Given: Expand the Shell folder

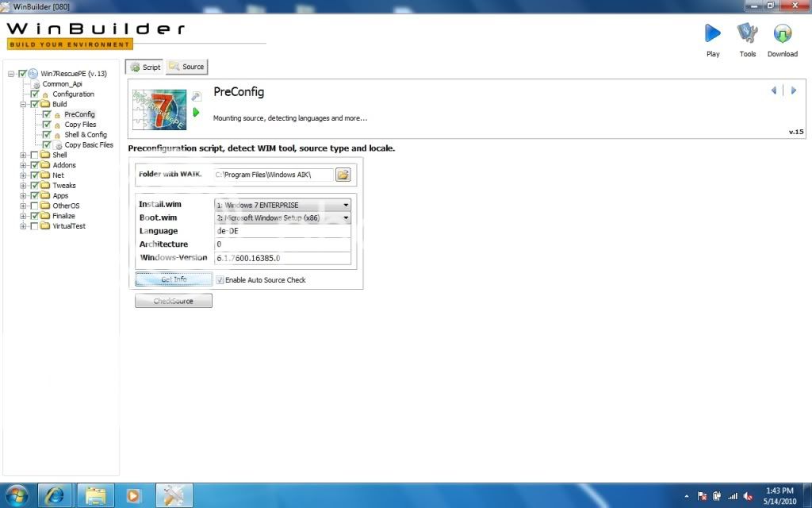Looking at the screenshot, I should coord(23,155).
